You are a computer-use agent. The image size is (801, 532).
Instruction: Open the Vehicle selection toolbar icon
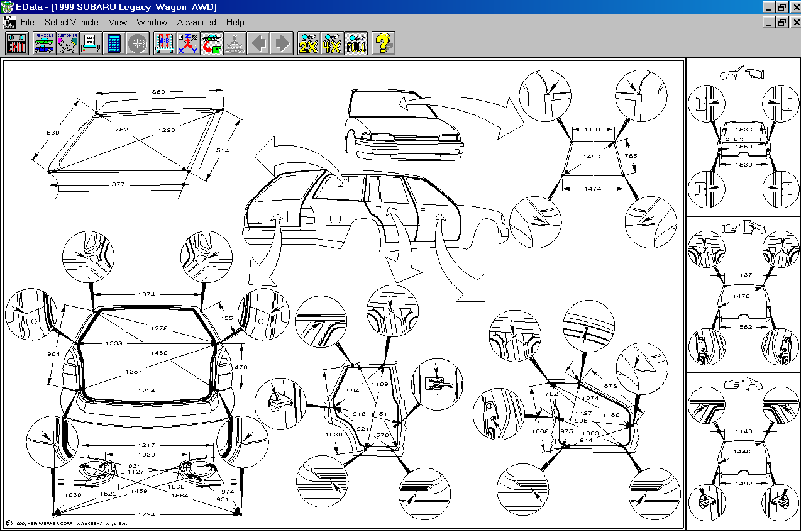(44, 43)
